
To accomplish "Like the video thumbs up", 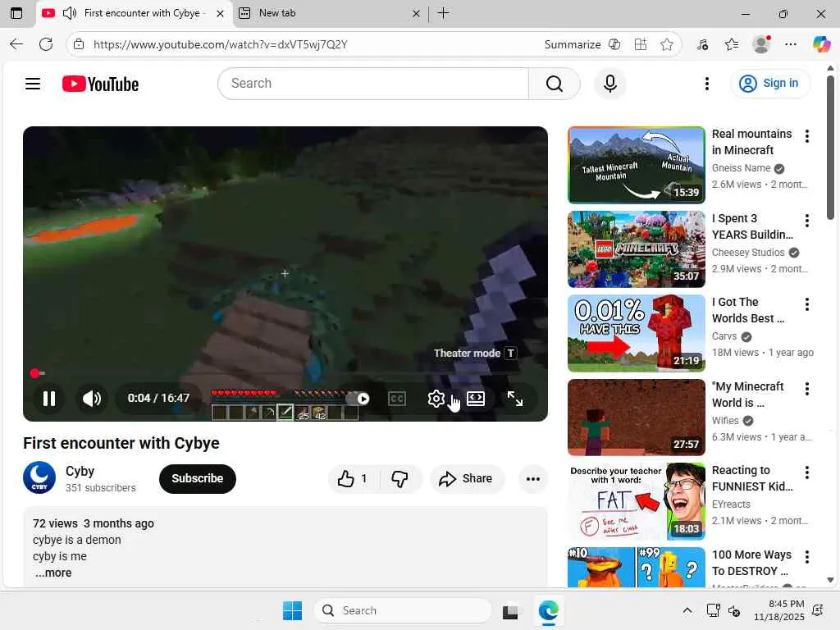I will coord(353,478).
